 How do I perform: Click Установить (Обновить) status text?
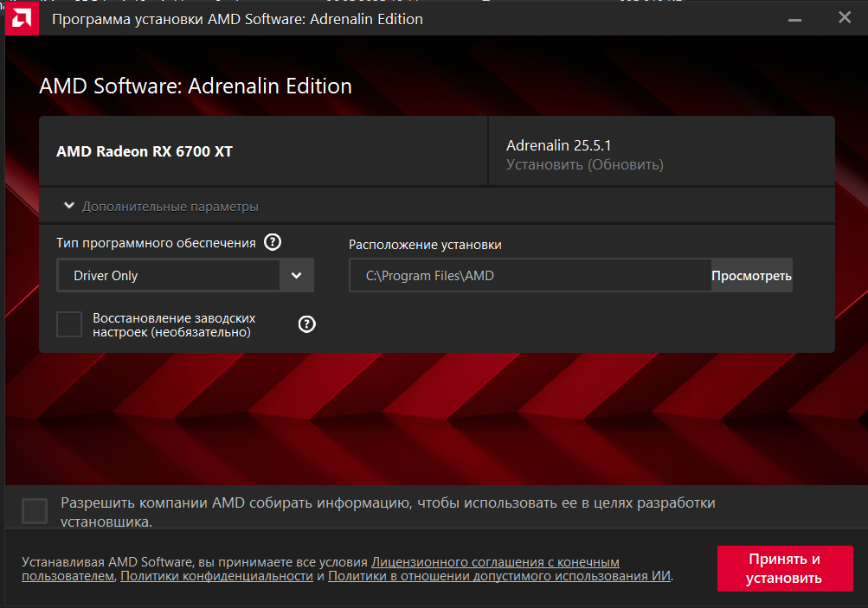(x=584, y=165)
